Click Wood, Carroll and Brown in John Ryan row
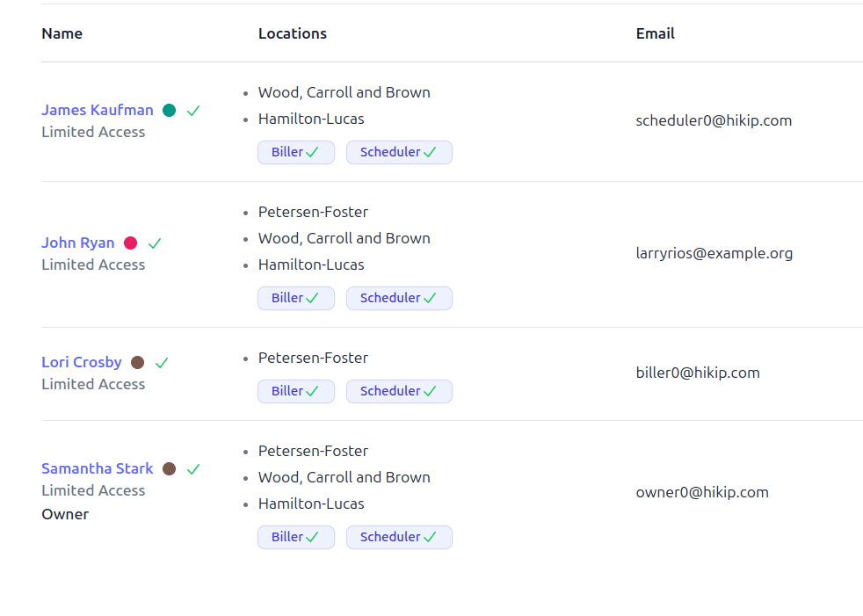The image size is (863, 616). pos(344,238)
